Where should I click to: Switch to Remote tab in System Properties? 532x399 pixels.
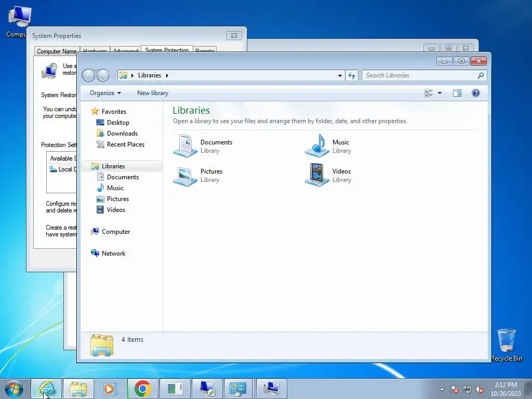(205, 50)
